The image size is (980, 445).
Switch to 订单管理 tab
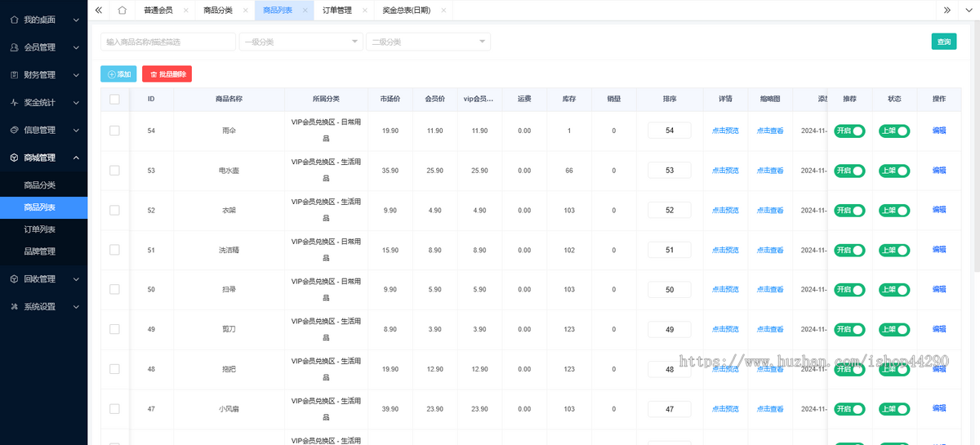click(x=336, y=11)
